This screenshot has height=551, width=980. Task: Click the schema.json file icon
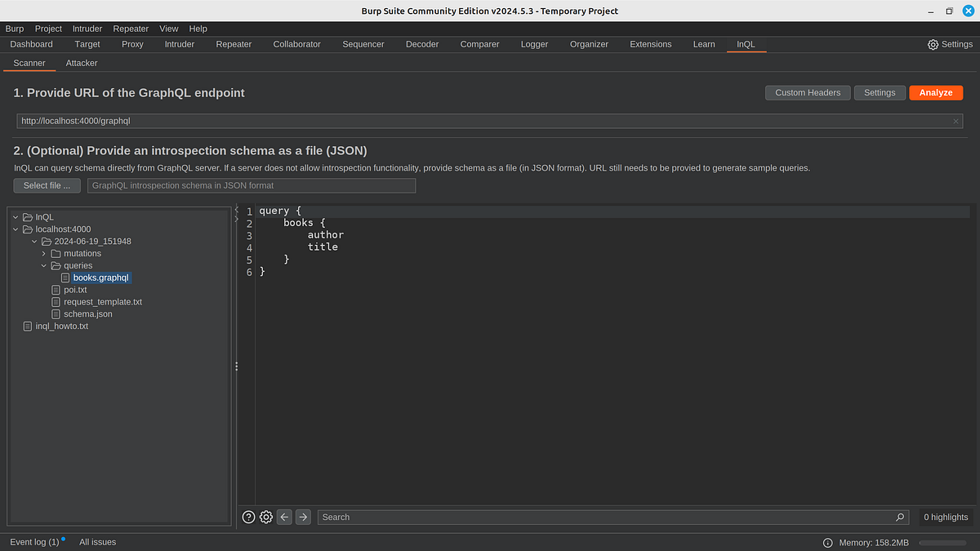point(56,314)
